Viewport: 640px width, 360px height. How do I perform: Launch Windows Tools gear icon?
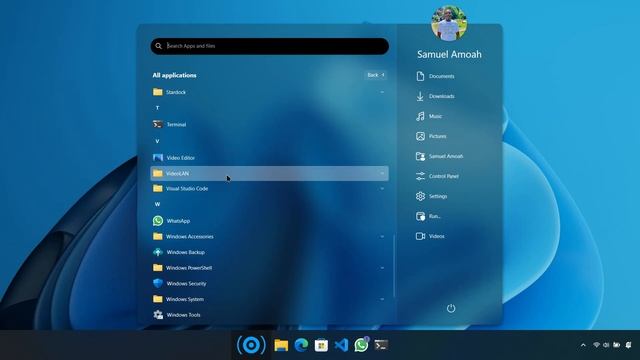[158, 315]
